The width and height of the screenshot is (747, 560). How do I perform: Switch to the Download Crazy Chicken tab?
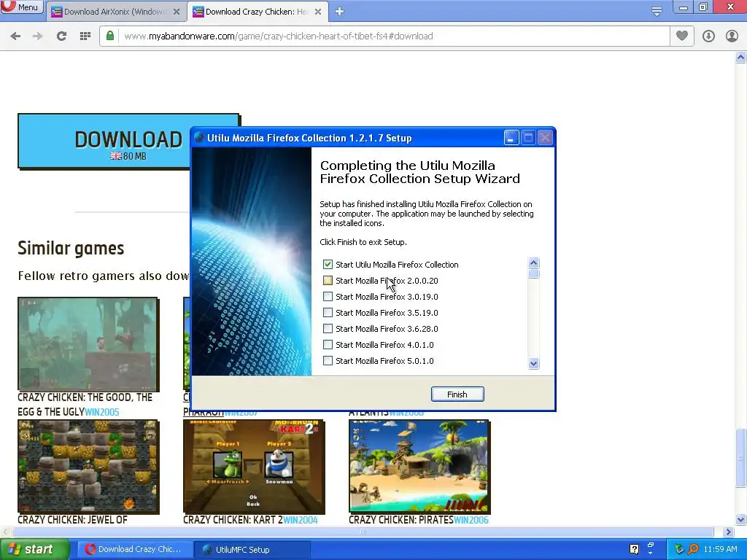tap(256, 12)
